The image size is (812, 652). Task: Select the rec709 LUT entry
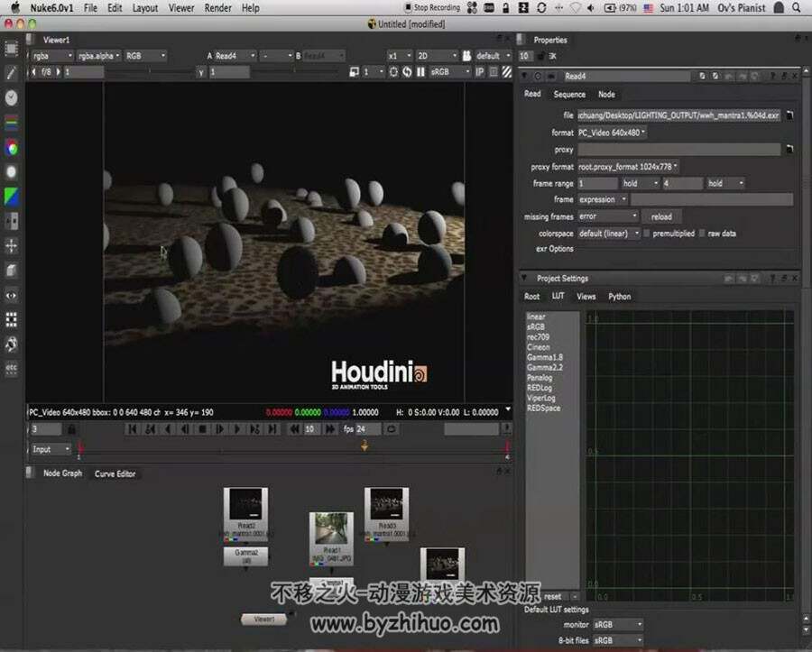(x=538, y=337)
